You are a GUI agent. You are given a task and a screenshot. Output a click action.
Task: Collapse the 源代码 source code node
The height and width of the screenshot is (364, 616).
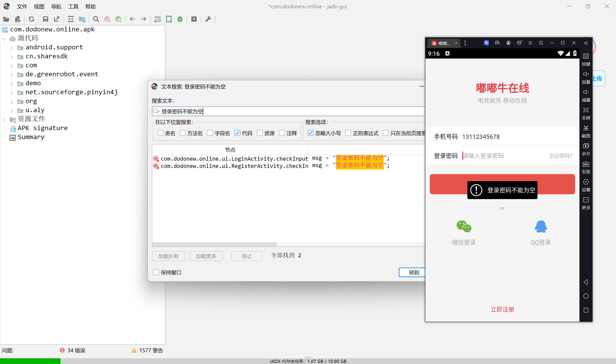4,39
